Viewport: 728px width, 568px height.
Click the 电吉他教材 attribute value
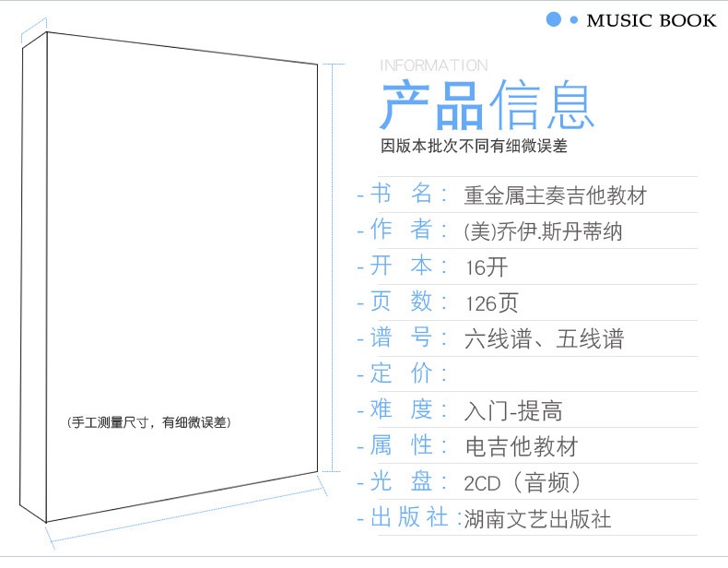pyautogui.click(x=521, y=446)
